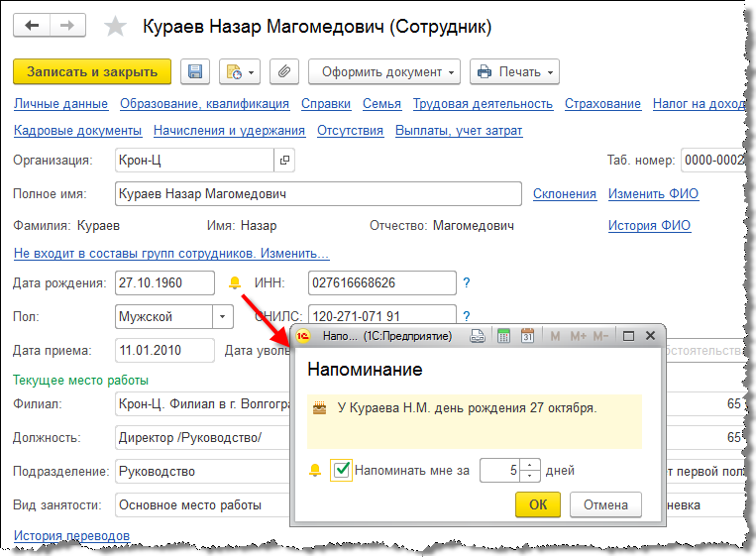Click the Склонения link
The height and width of the screenshot is (557, 756).
(565, 194)
